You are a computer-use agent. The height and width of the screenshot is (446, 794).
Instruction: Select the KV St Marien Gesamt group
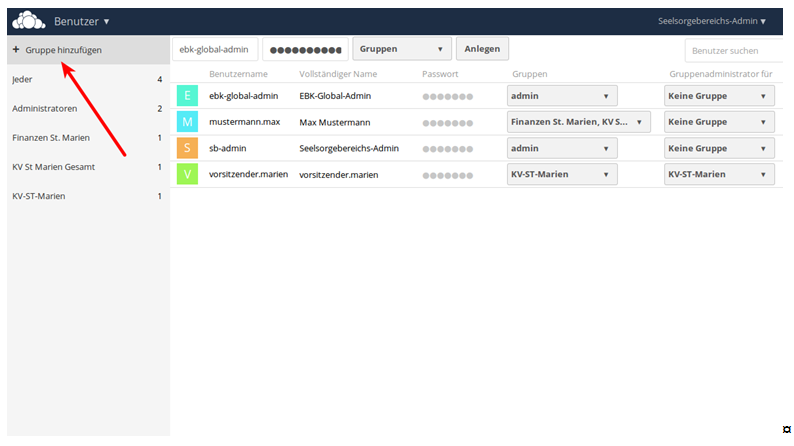(x=88, y=167)
